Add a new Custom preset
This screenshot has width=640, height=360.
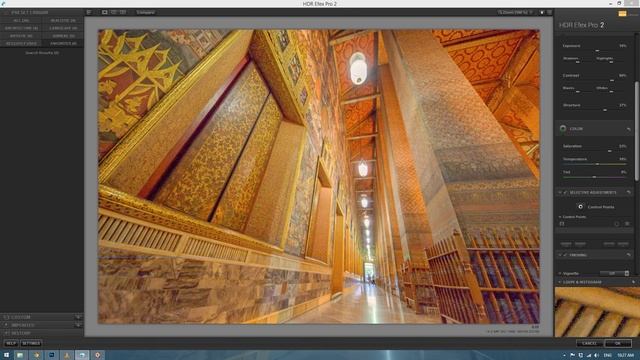[x=78, y=317]
